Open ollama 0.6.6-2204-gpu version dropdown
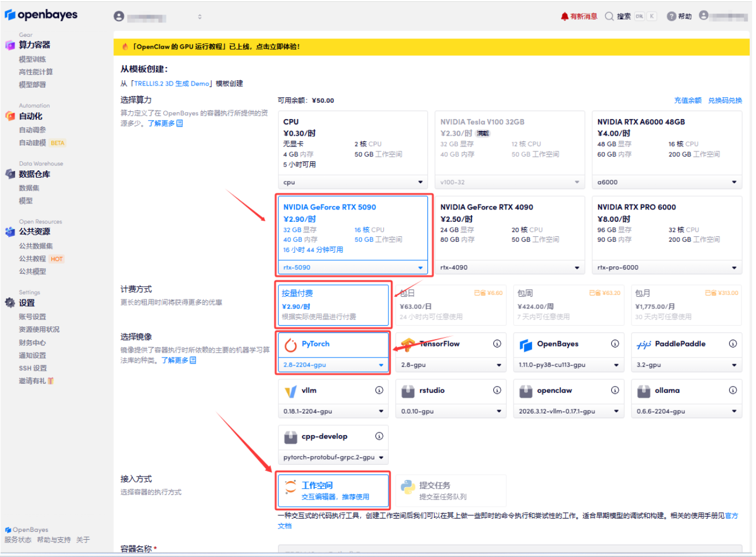The height and width of the screenshot is (557, 756). click(687, 411)
